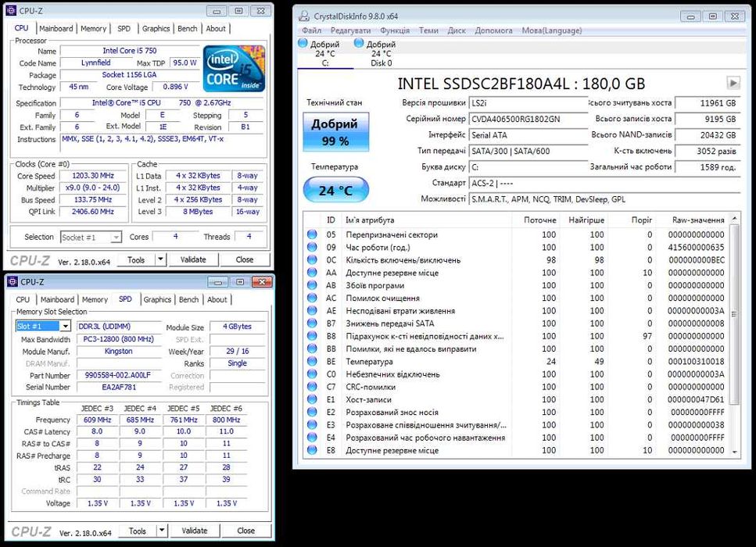
Task: Click the status circle for attribute B7
Action: coord(312,324)
